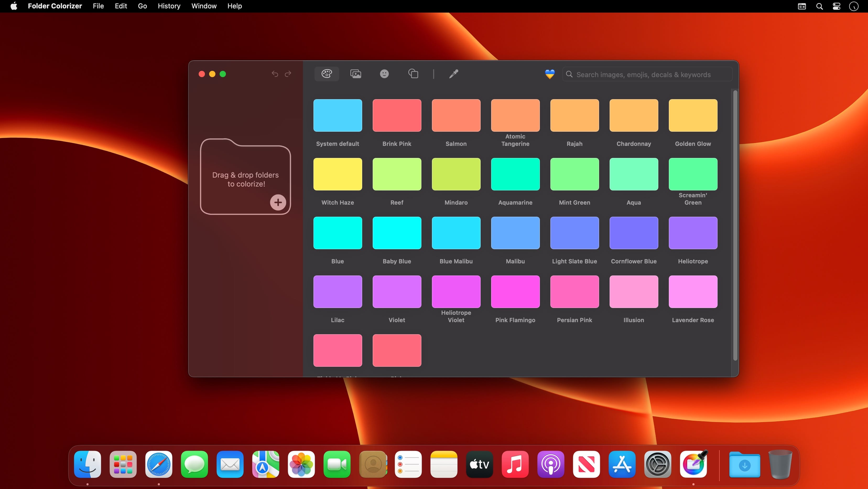Viewport: 868px width, 489px height.
Task: Switch to the images tab icon
Action: (x=355, y=73)
